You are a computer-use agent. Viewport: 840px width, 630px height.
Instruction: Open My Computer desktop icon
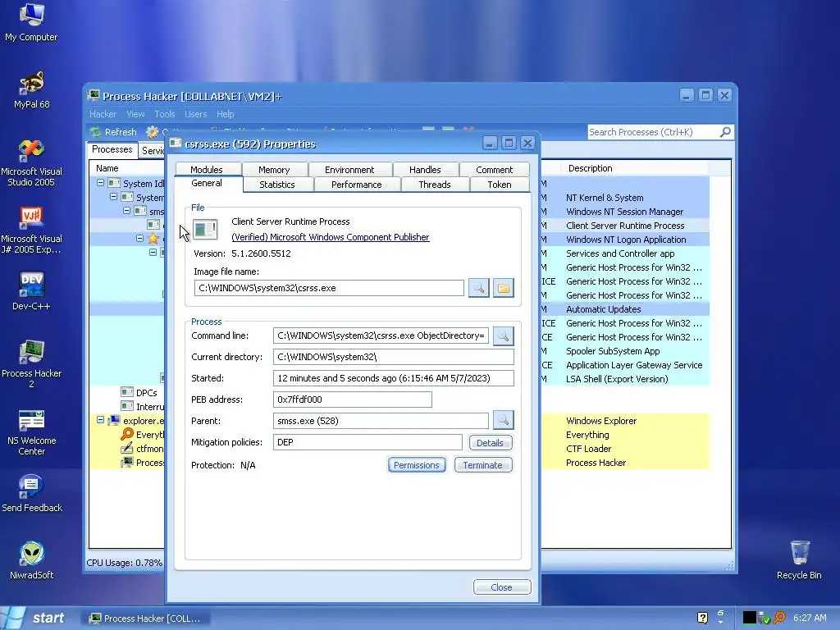(31, 21)
